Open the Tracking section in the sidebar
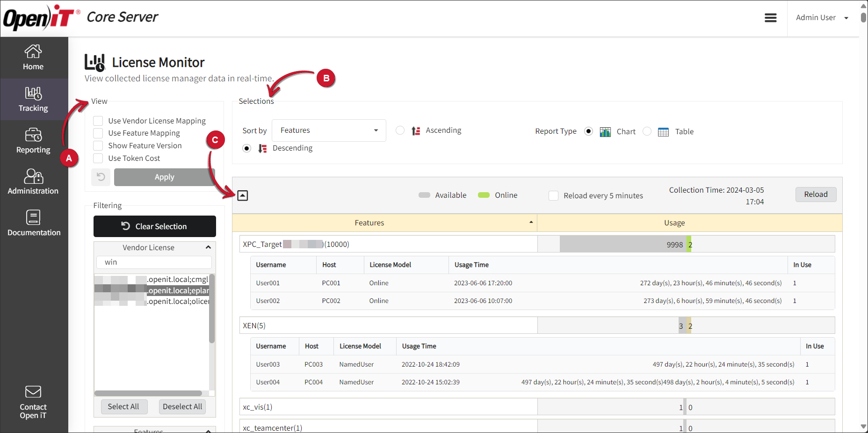868x433 pixels. point(33,99)
